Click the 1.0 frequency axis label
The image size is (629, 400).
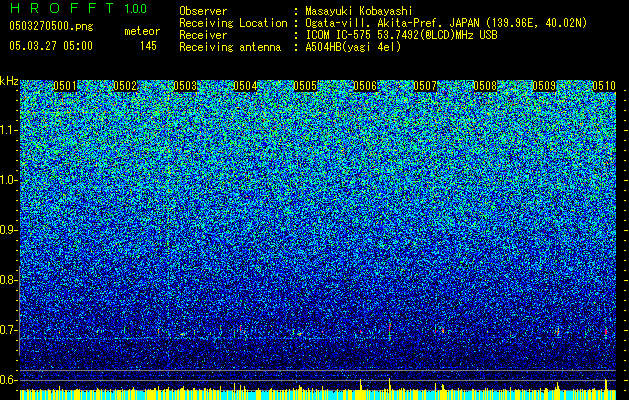(x=9, y=180)
